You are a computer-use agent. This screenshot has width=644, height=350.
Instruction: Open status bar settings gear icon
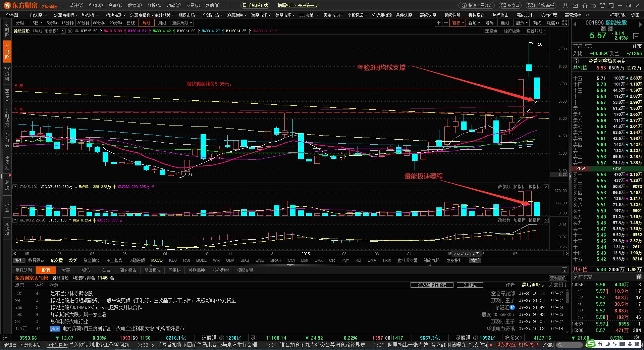pos(637,338)
